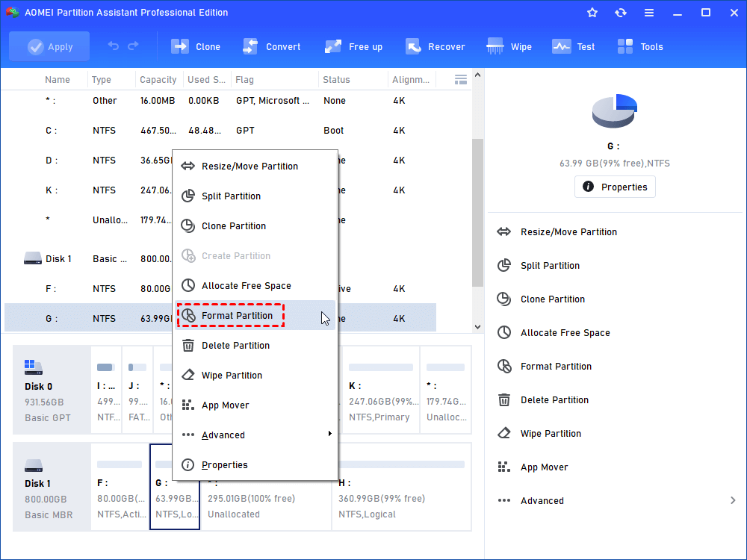Click the Type column header

pyautogui.click(x=102, y=80)
